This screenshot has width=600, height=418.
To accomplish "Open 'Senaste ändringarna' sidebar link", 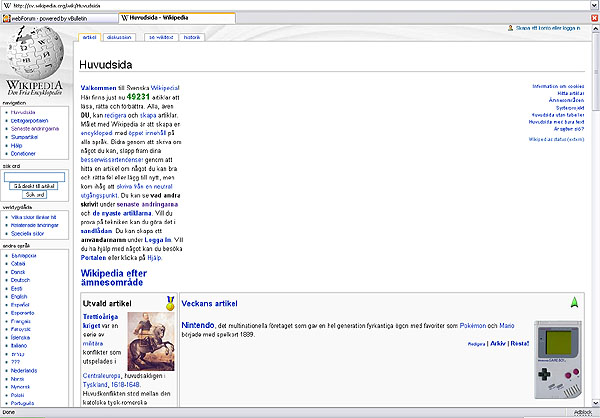I will (35, 129).
